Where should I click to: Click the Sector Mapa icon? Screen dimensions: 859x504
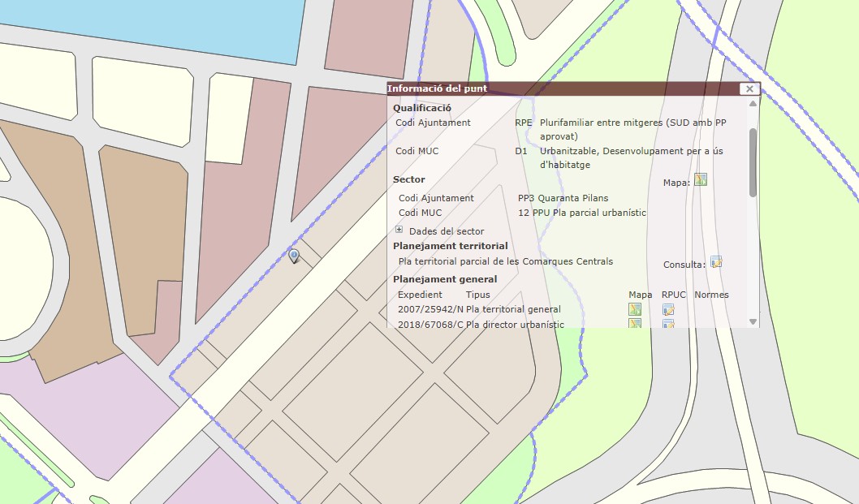(701, 179)
